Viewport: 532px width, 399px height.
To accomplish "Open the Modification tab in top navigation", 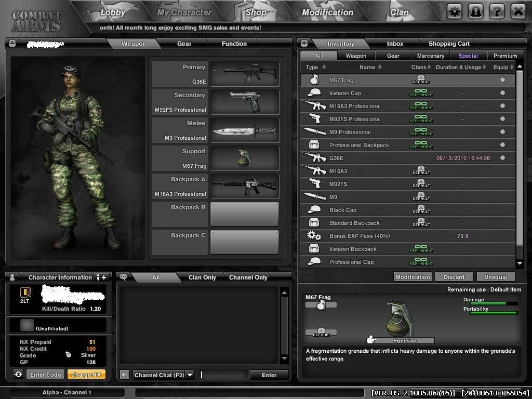I will pos(327,12).
